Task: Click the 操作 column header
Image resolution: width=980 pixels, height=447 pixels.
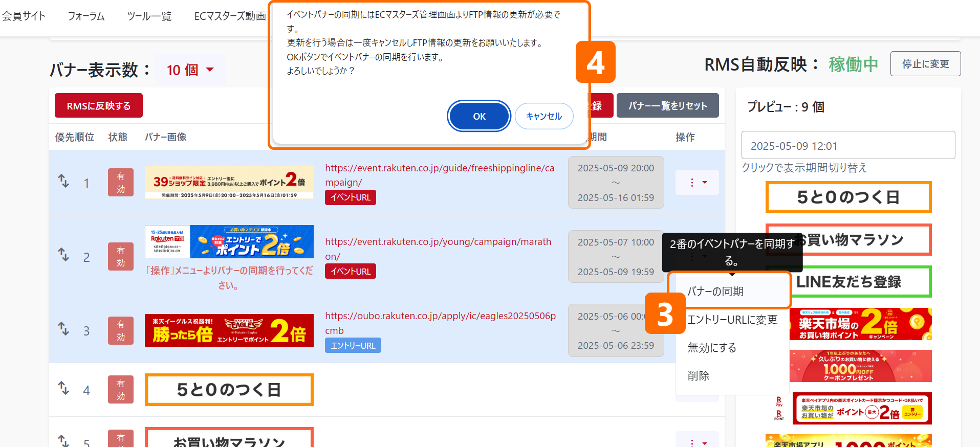Action: tap(685, 137)
